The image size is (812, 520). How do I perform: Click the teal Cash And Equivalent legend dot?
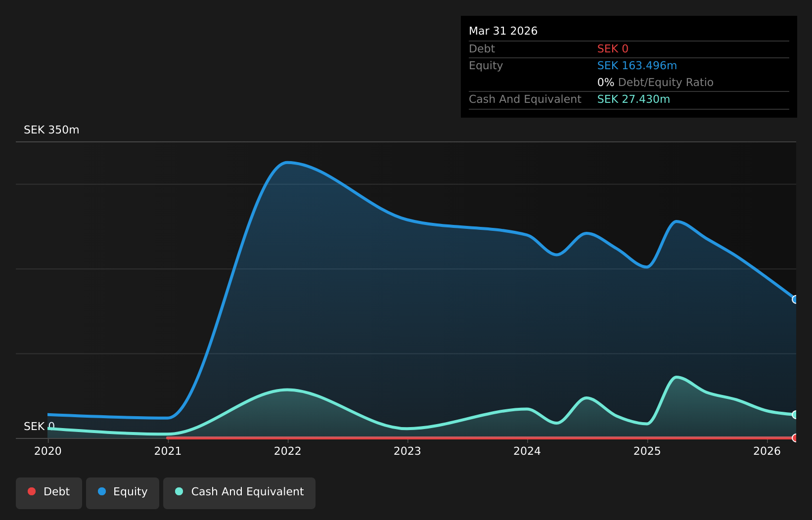[179, 491]
